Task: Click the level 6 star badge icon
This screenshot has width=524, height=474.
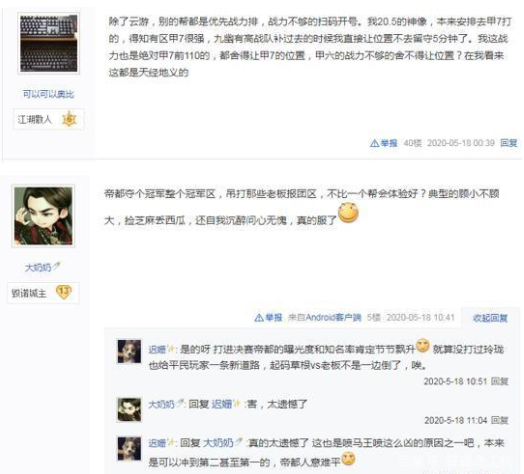Action: [70, 119]
